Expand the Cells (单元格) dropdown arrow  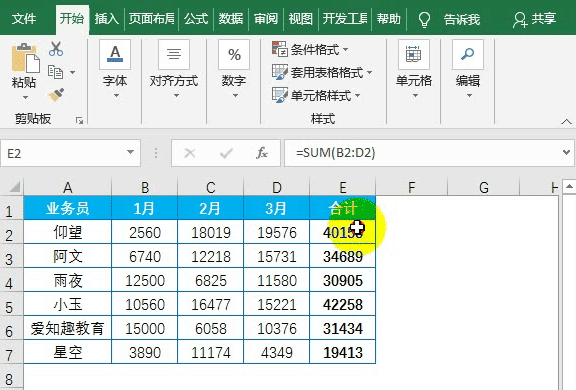[x=415, y=96]
